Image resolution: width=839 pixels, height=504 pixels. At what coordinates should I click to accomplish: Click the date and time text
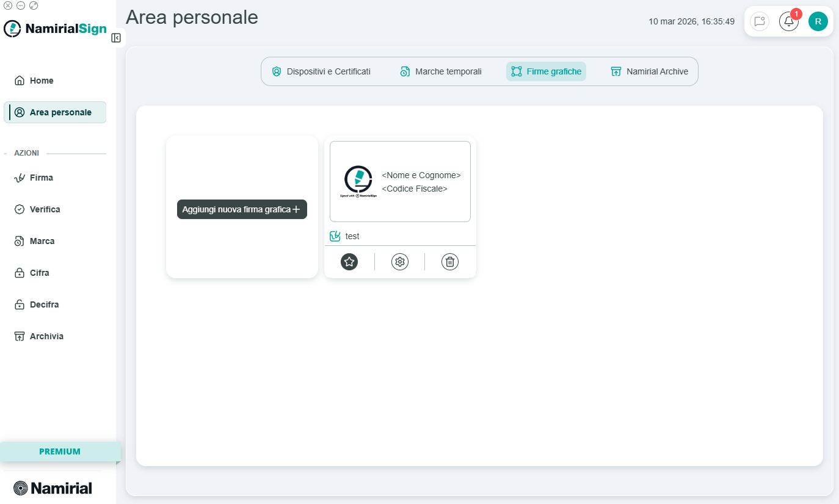691,21
